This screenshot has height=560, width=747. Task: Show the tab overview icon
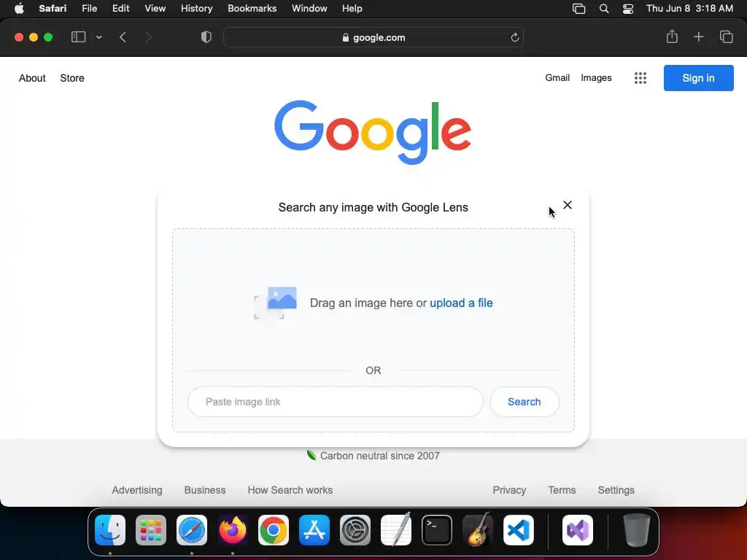pyautogui.click(x=726, y=36)
